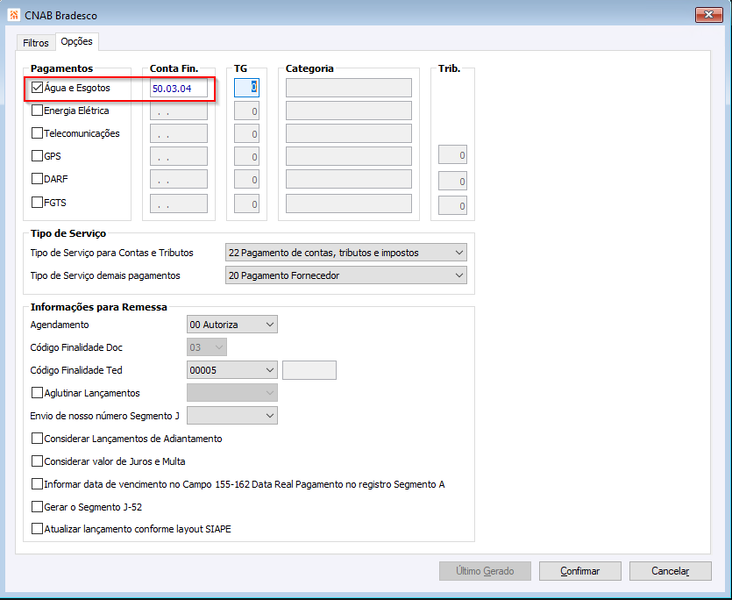Open the dropdown beside Aglutinar Lançamentos
Screen dimensions: 732x600
pyautogui.click(x=232, y=393)
